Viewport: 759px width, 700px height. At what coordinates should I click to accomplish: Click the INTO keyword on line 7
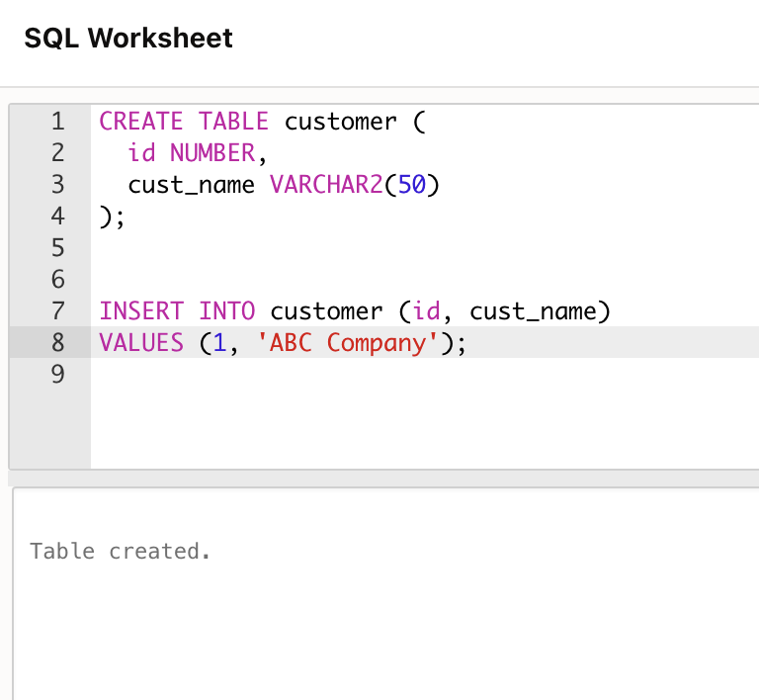[x=226, y=311]
